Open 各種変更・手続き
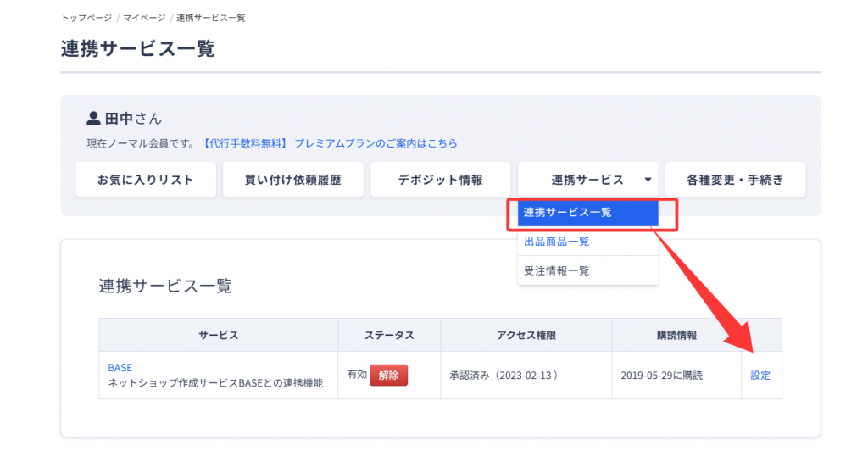868x451 pixels. click(735, 180)
